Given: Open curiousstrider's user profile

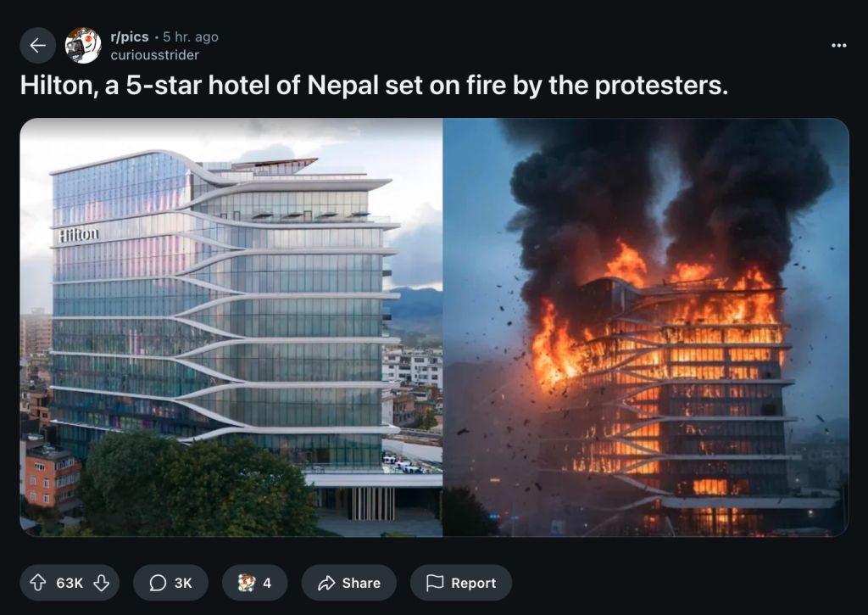Looking at the screenshot, I should (x=154, y=55).
